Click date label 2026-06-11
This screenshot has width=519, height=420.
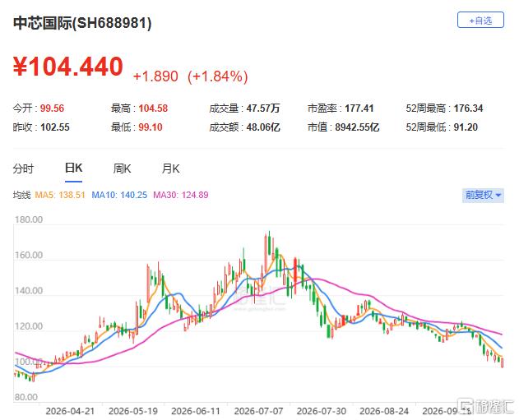coord(195,411)
